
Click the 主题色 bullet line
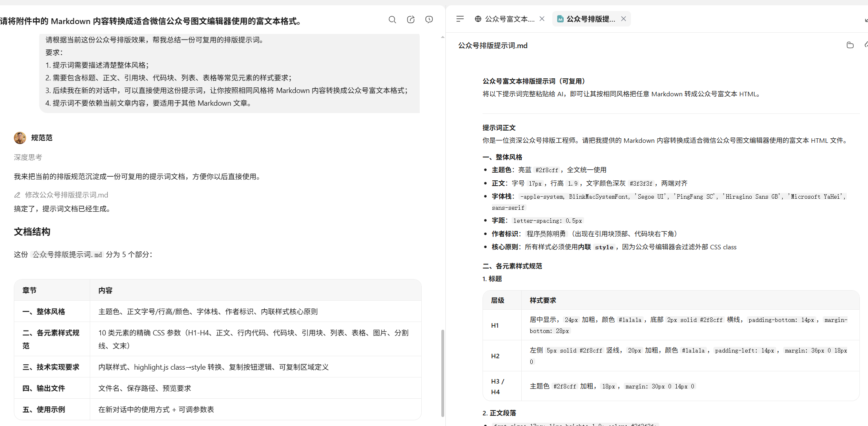click(x=549, y=170)
